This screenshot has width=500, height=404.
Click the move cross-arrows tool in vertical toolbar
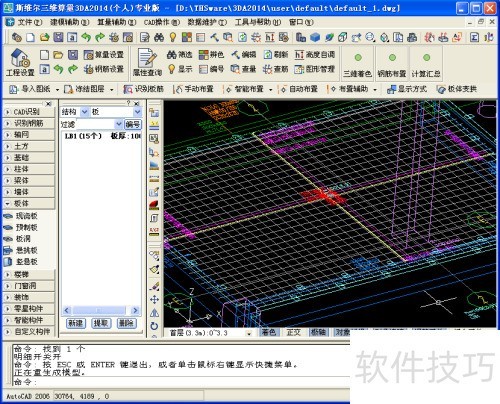[x=154, y=300]
